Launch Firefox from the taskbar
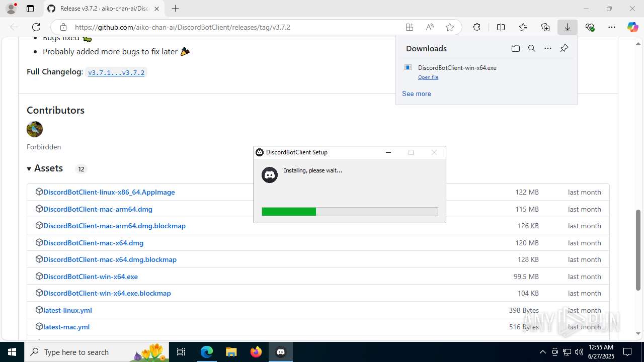The image size is (644, 362). (256, 352)
